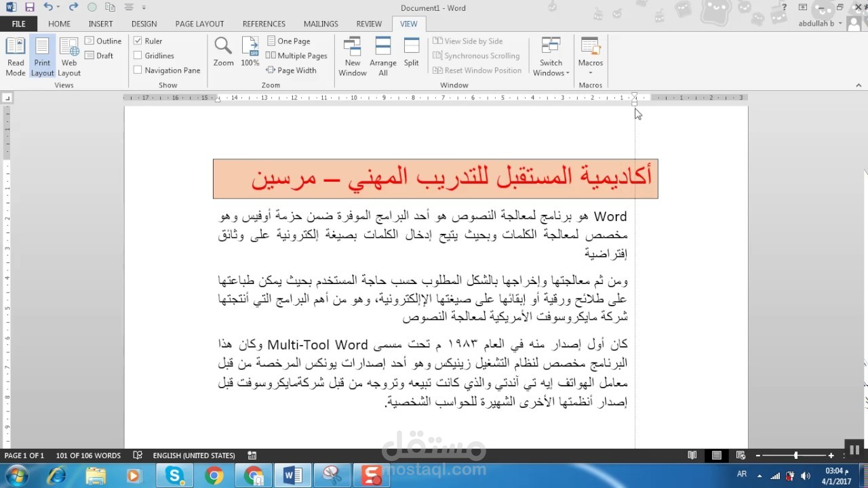
Task: Open Outline view
Action: [103, 41]
